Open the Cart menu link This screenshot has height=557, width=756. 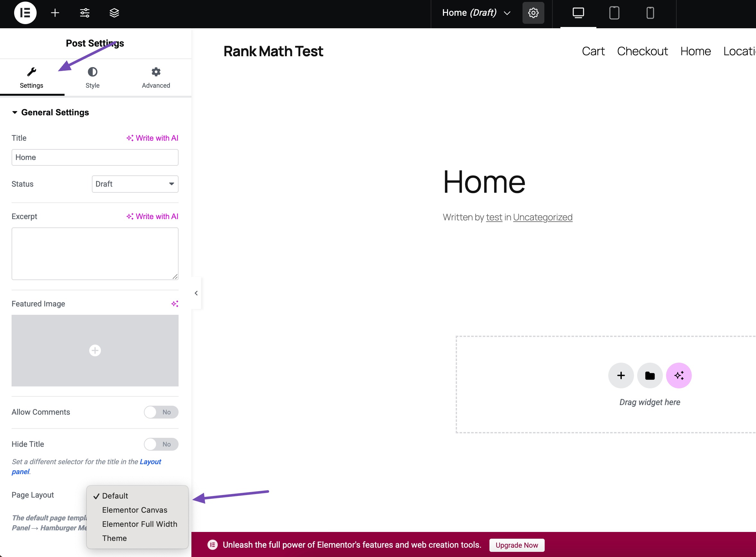pyautogui.click(x=593, y=51)
